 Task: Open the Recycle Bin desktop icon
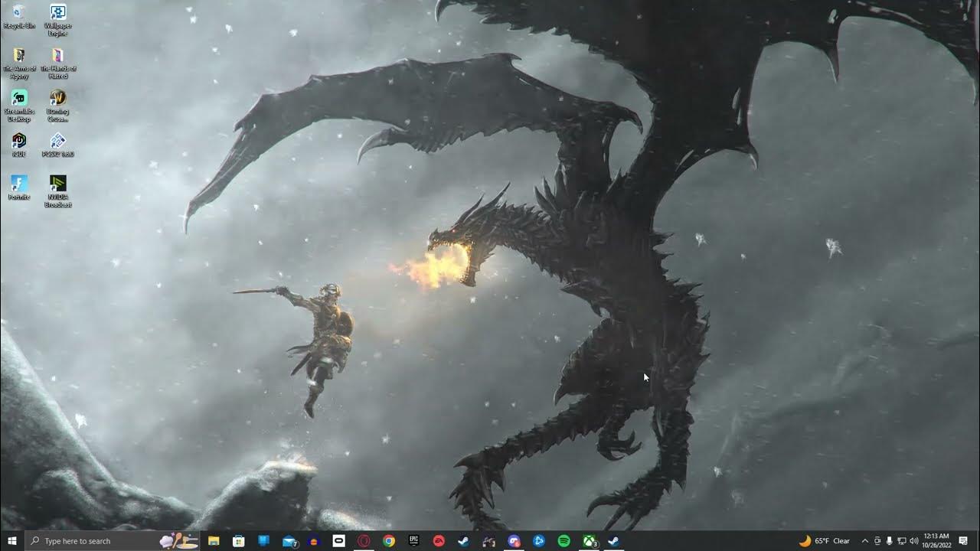(19, 16)
